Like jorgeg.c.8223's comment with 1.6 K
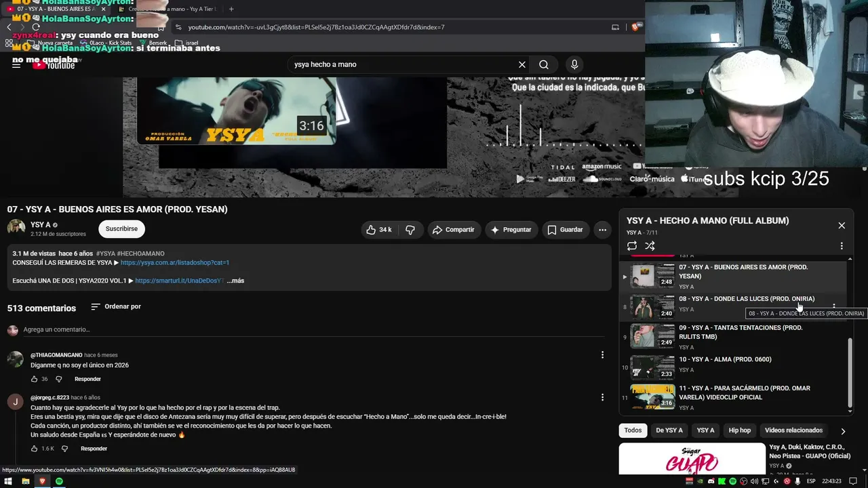 [x=35, y=449]
